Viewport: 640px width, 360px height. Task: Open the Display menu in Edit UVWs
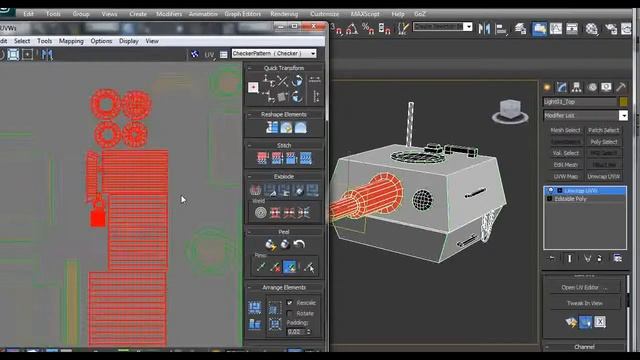(129, 41)
